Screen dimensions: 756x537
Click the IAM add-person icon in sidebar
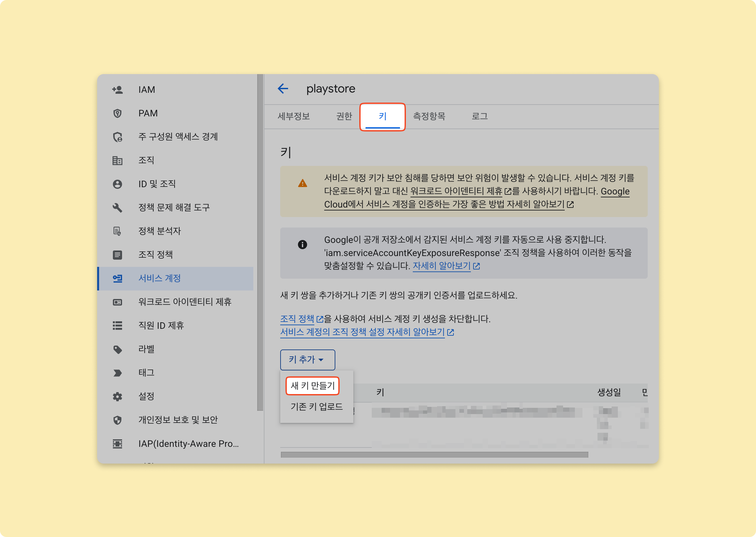(117, 89)
